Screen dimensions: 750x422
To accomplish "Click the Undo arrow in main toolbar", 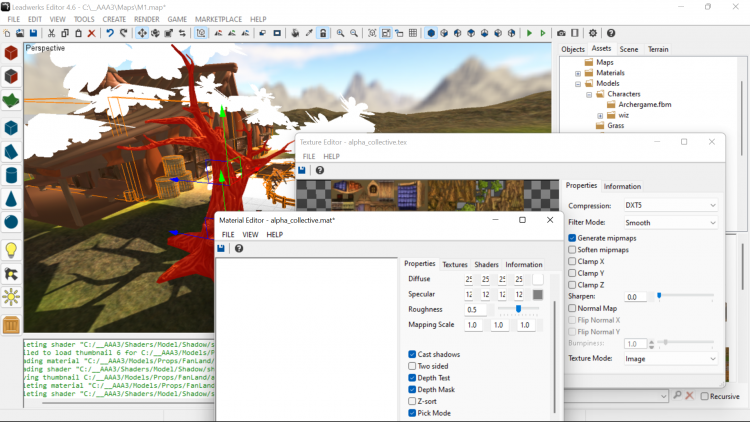I will (x=110, y=33).
